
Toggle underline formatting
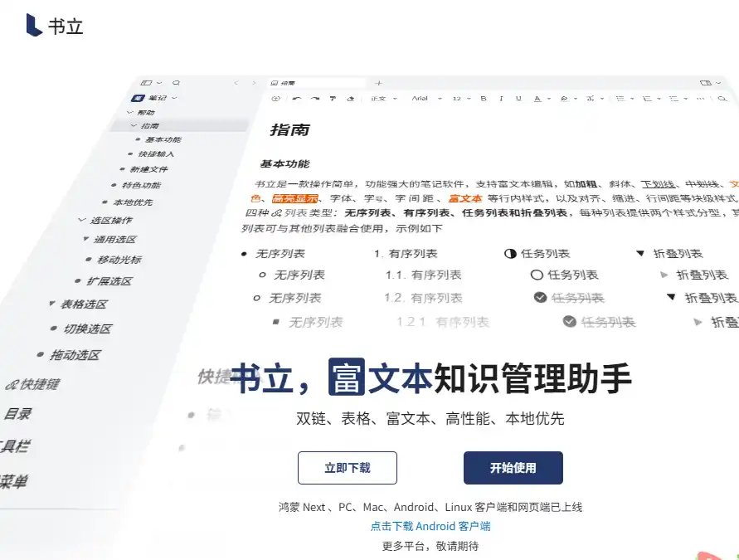[x=518, y=99]
